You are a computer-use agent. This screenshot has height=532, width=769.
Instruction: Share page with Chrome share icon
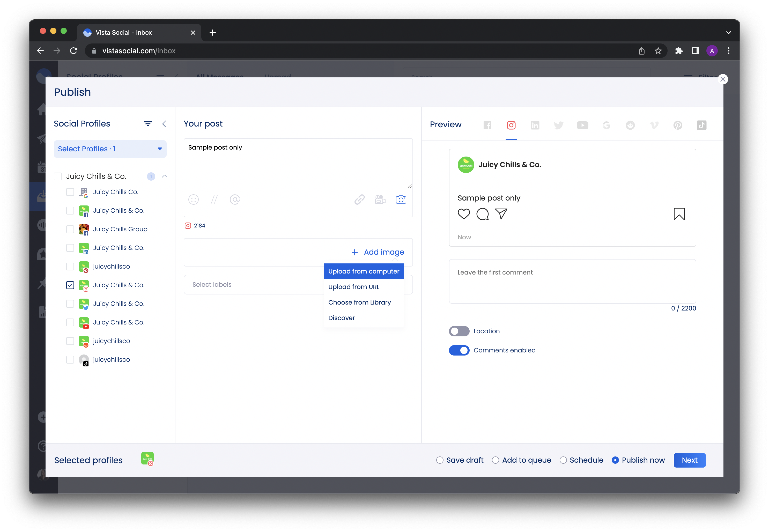tap(641, 51)
